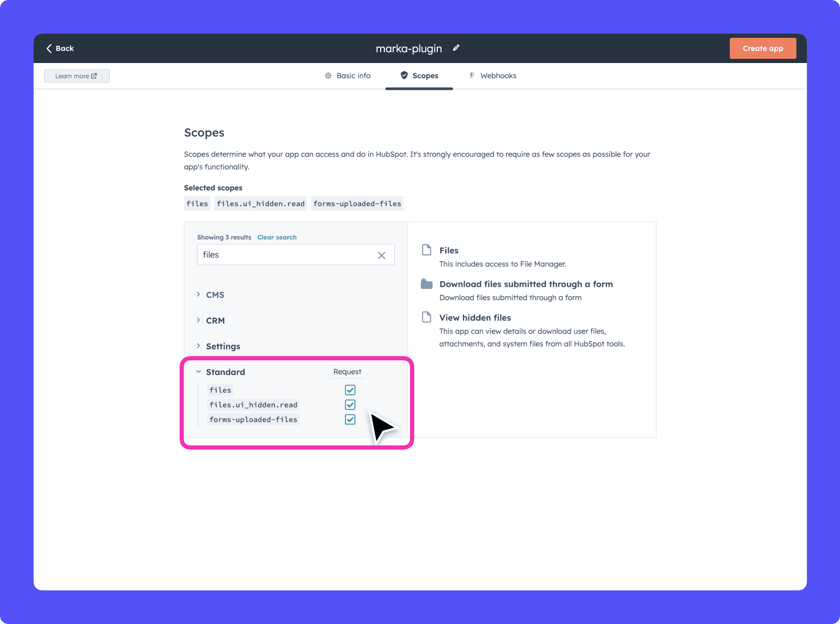Viewport: 840px width, 624px height.
Task: Click the pencil icon to rename marka-plugin
Action: click(x=456, y=48)
